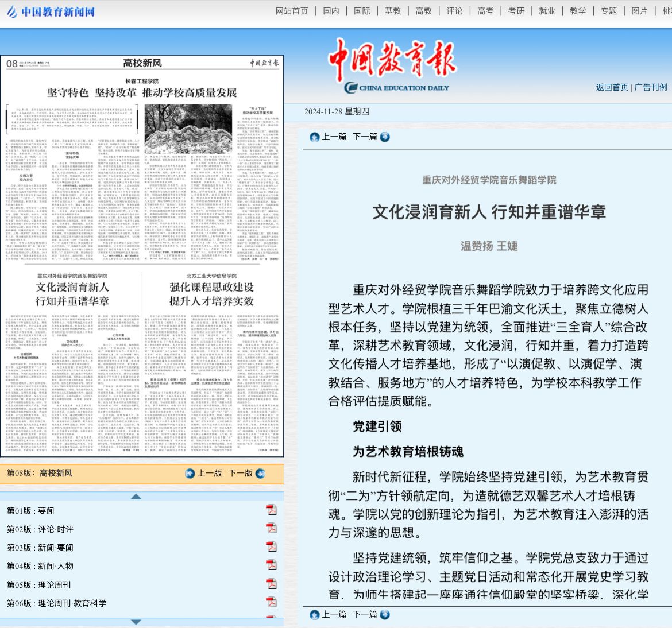Click next-article arrow icon above article
This screenshot has height=628, width=672.
(x=385, y=137)
